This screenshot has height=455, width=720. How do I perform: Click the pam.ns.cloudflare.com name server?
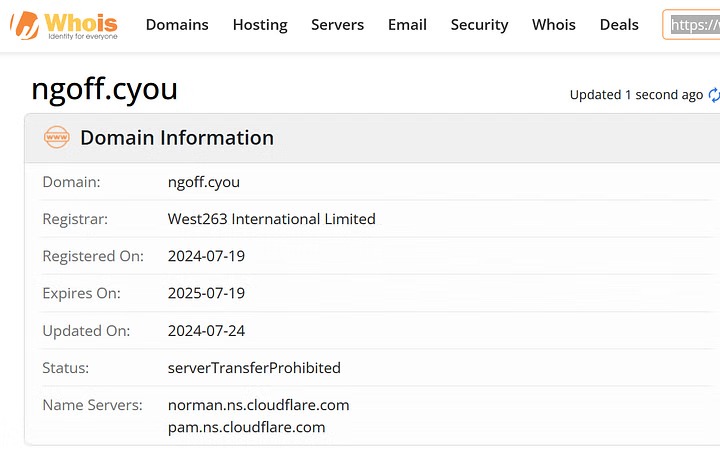point(246,427)
